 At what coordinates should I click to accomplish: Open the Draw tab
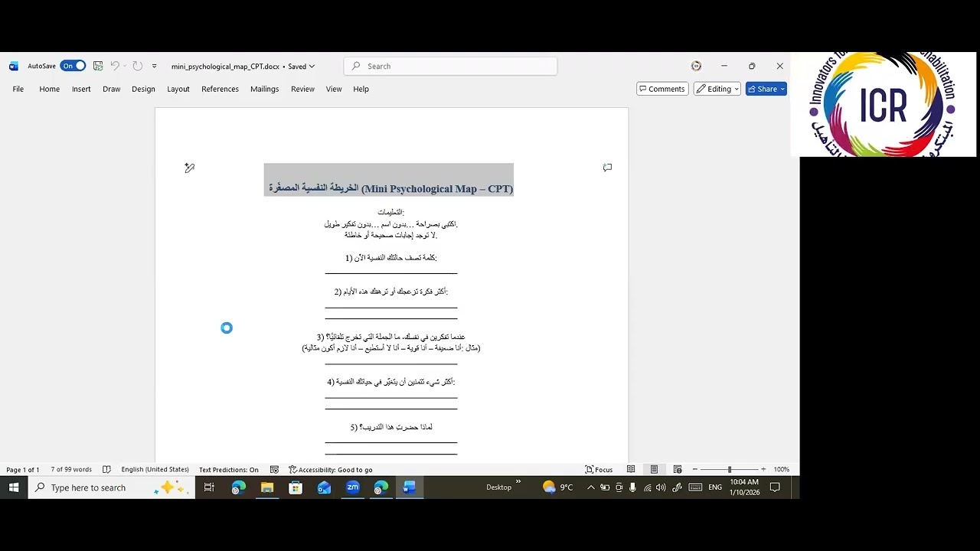click(112, 89)
